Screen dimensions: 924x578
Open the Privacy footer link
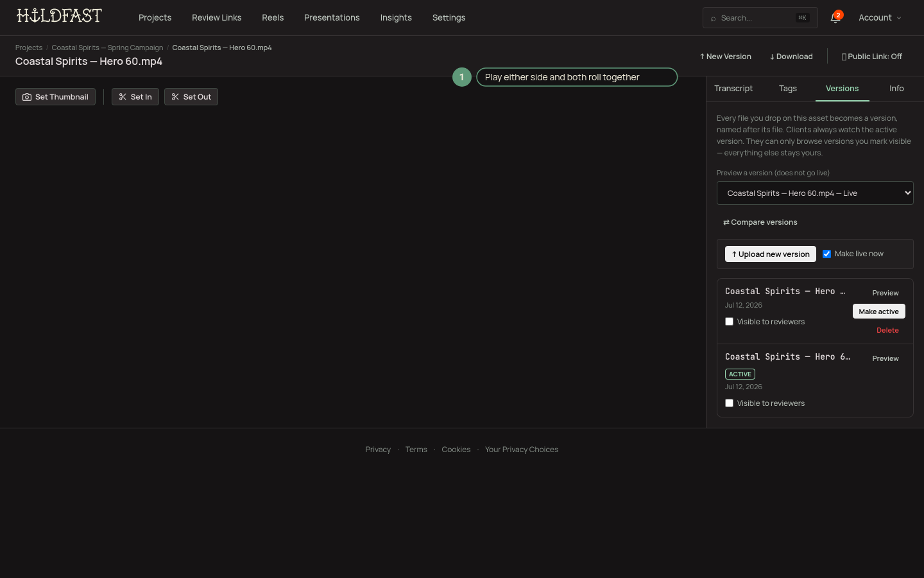378,450
